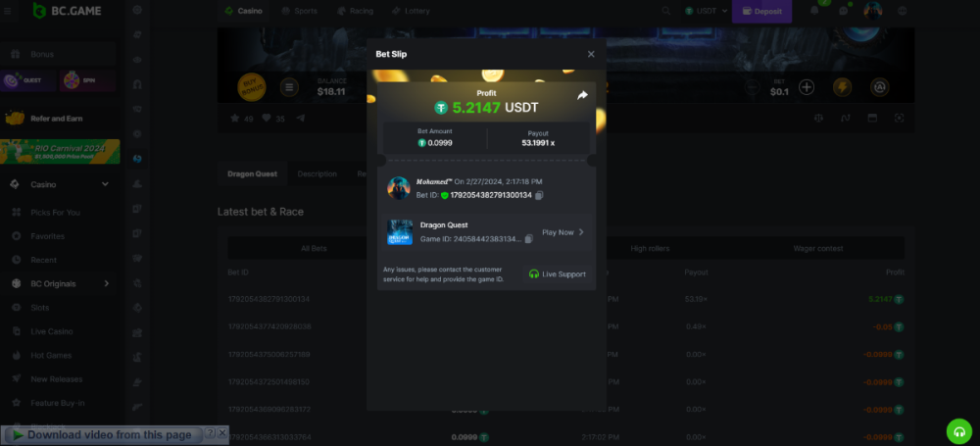980x446 pixels.
Task: Increase bet with the plus button
Action: [x=807, y=87]
